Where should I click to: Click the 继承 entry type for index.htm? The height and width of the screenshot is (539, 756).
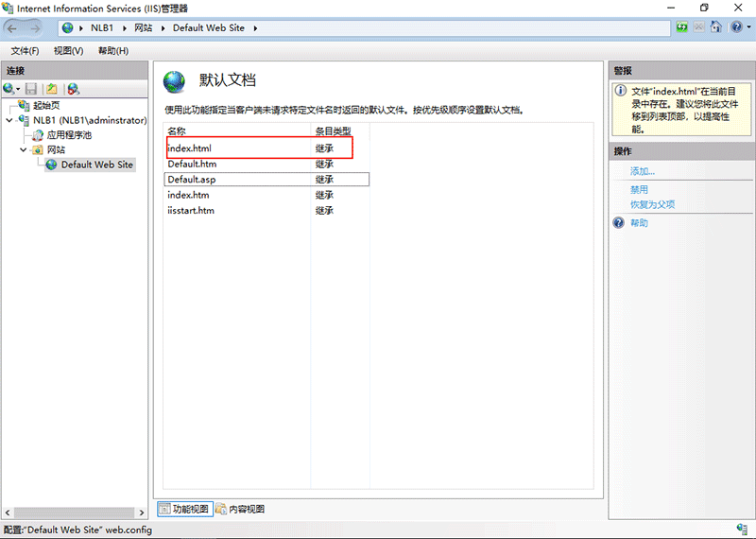click(x=324, y=195)
